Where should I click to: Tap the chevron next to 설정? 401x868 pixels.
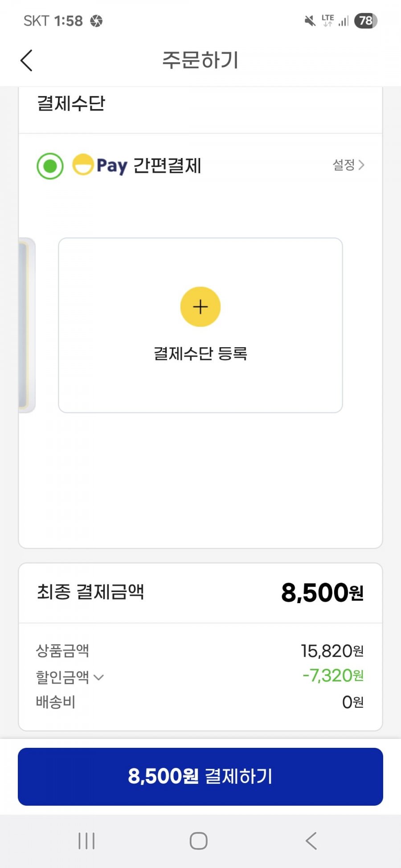click(x=361, y=165)
